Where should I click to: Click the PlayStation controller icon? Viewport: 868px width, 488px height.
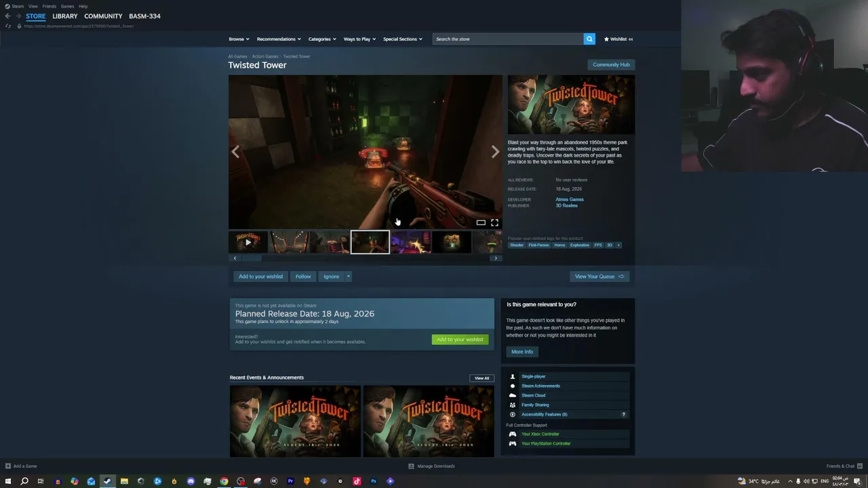pos(513,443)
